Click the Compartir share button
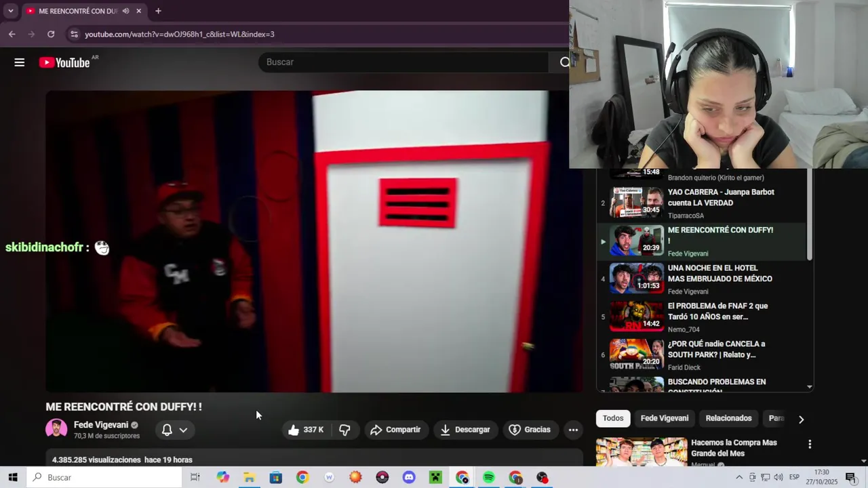868x488 pixels. pos(395,430)
